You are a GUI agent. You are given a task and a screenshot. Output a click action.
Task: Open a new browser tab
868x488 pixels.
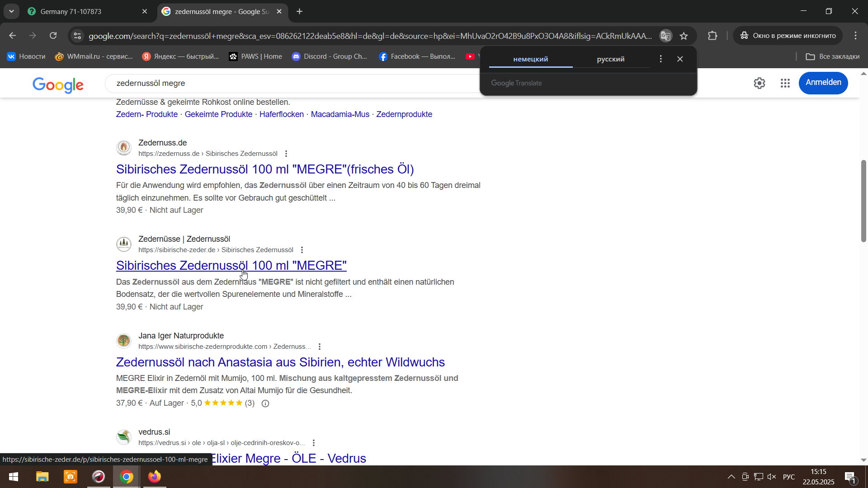click(x=300, y=12)
